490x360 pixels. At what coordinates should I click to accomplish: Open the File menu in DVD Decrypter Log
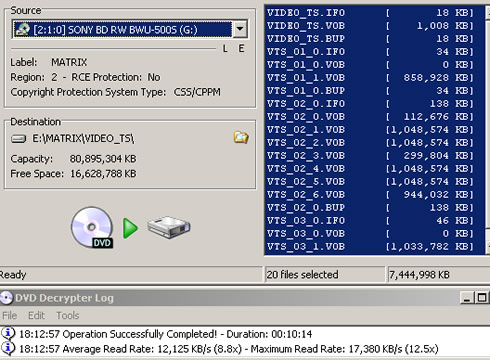(9, 315)
